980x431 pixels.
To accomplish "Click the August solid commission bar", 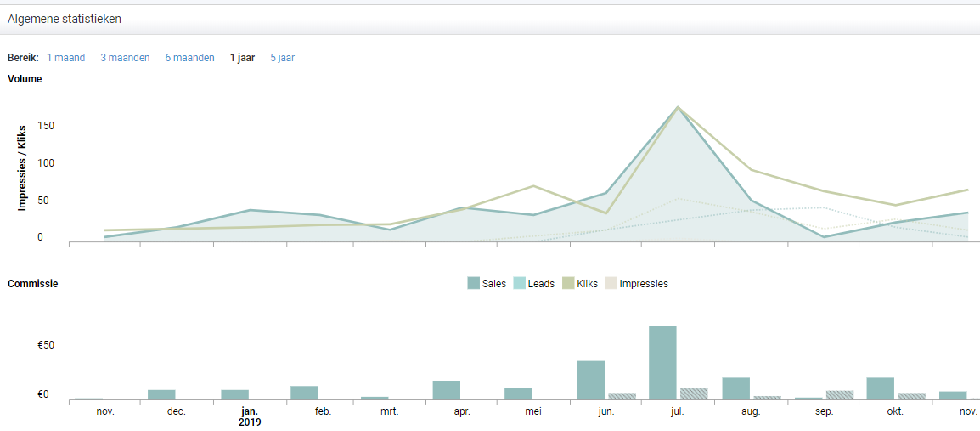I will pos(735,388).
